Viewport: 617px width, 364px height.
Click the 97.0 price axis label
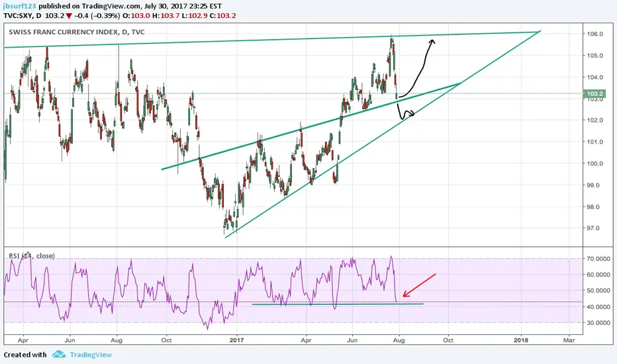coord(594,228)
